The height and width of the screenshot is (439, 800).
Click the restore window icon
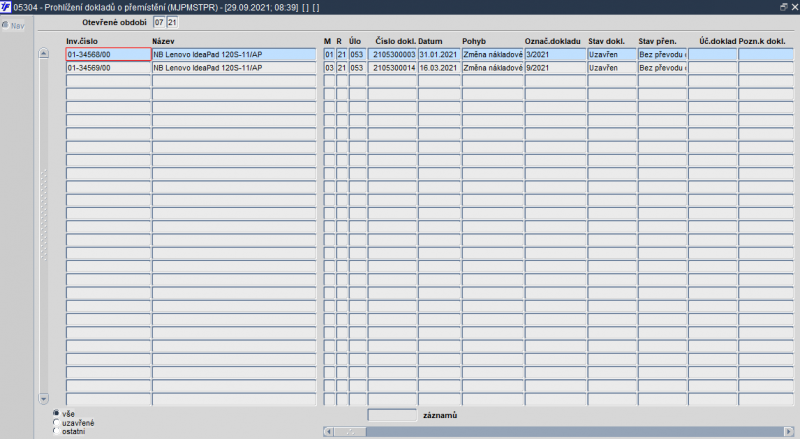click(x=784, y=7)
